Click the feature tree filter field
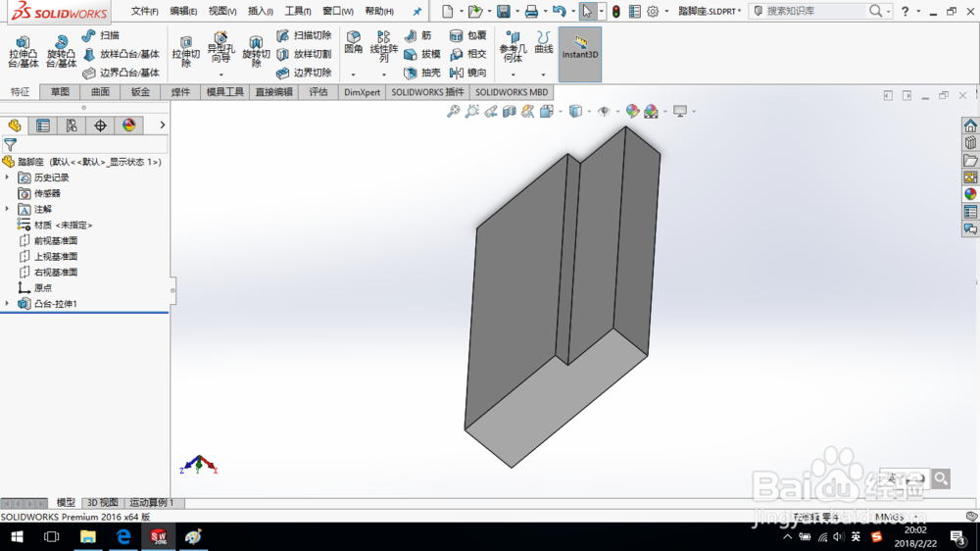The image size is (980, 551). click(84, 145)
